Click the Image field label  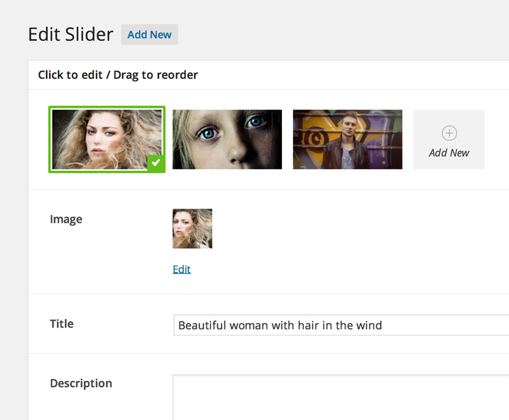[x=66, y=219]
